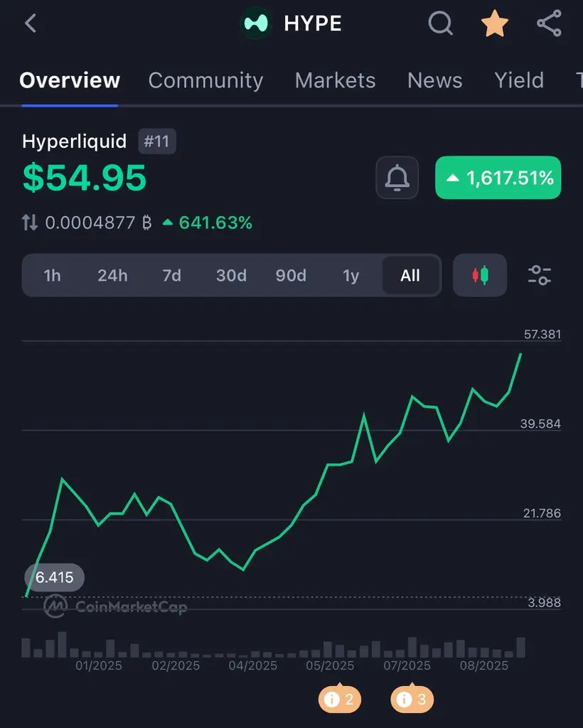Tap the 0.0004877 BTC price
Viewport: 583px width, 728px height.
[x=98, y=223]
